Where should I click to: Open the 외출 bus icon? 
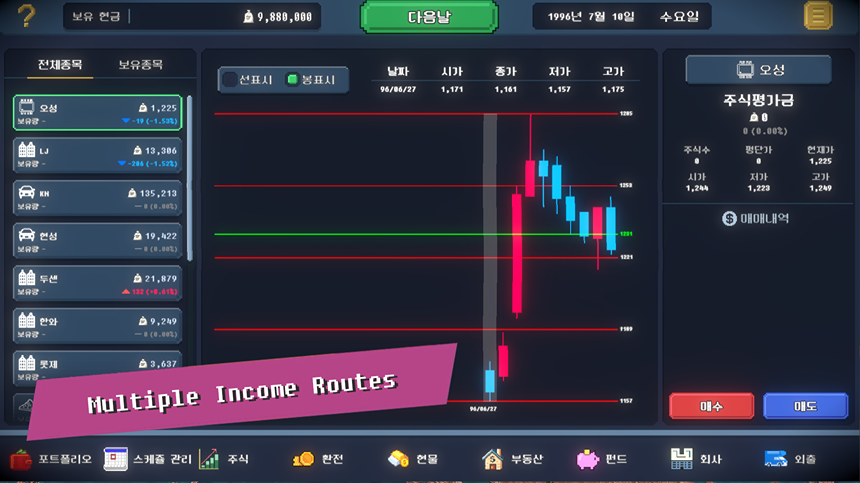(775, 459)
